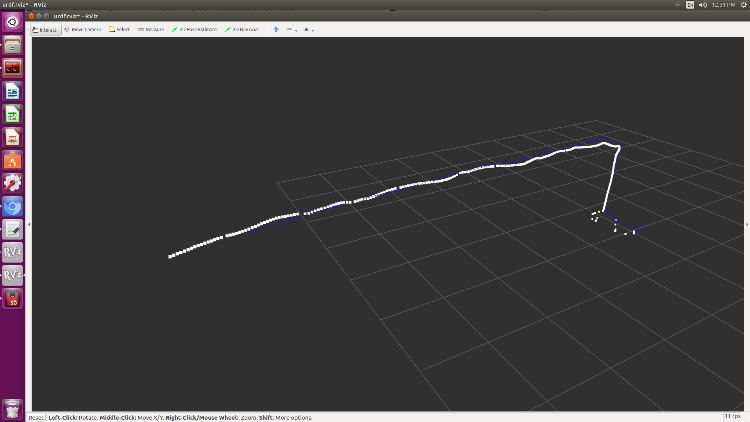Expand the left panel using edge handle
750x422 pixels.
(x=29, y=225)
